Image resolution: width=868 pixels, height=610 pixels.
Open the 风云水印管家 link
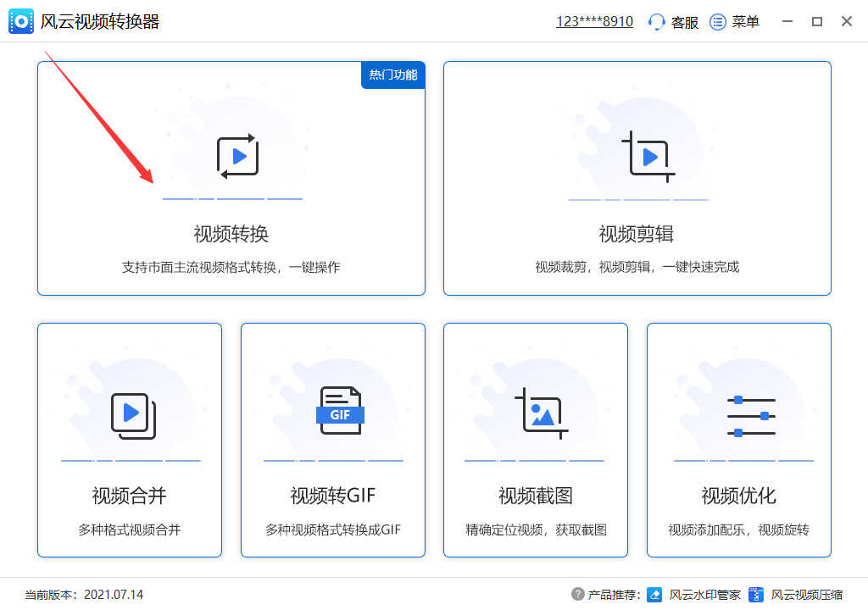[x=704, y=595]
